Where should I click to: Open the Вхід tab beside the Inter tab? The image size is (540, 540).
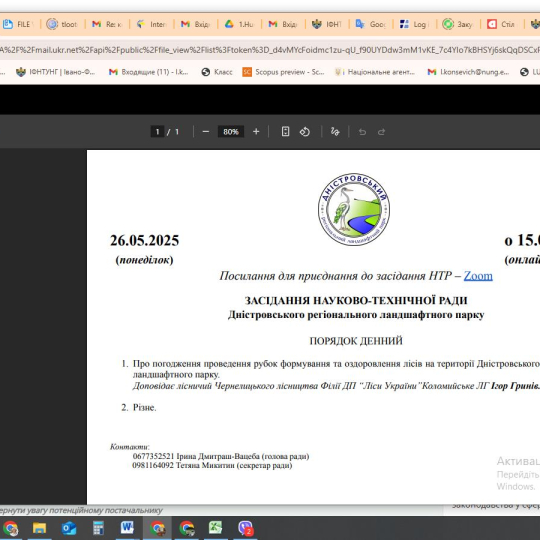pyautogui.click(x=196, y=24)
